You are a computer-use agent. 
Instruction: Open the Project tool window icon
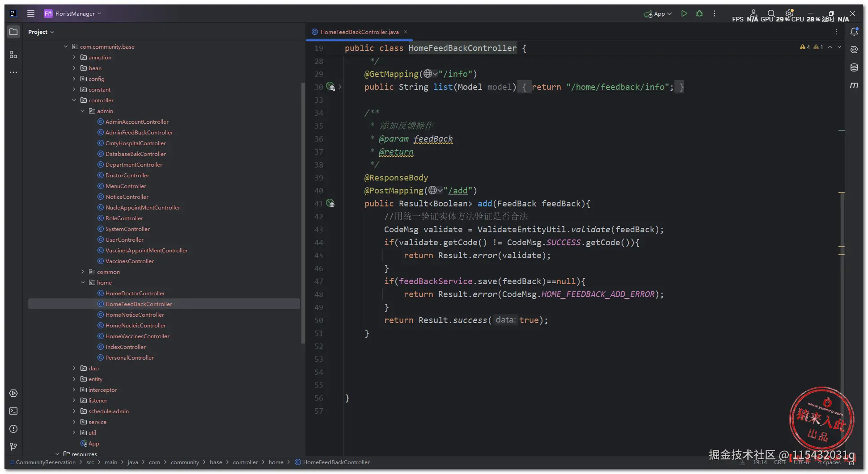pyautogui.click(x=13, y=32)
